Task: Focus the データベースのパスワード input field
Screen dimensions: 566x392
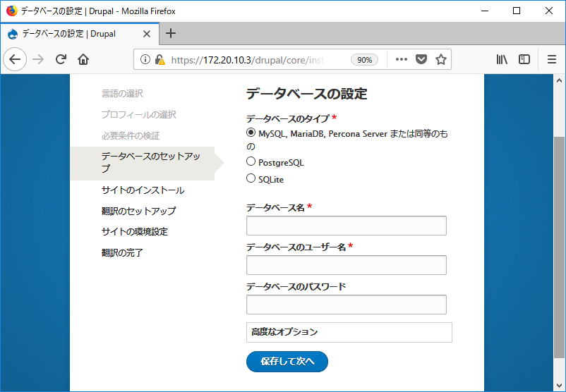Action: (x=347, y=305)
